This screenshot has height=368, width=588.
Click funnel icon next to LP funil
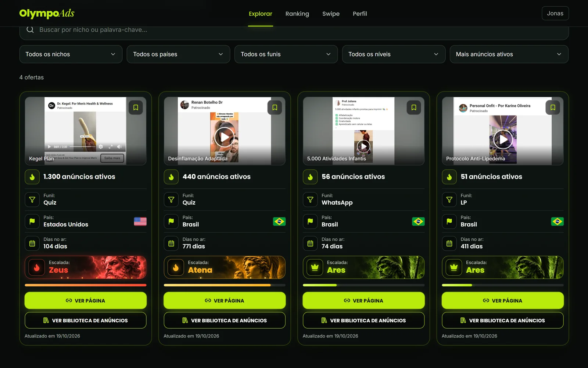[449, 199]
